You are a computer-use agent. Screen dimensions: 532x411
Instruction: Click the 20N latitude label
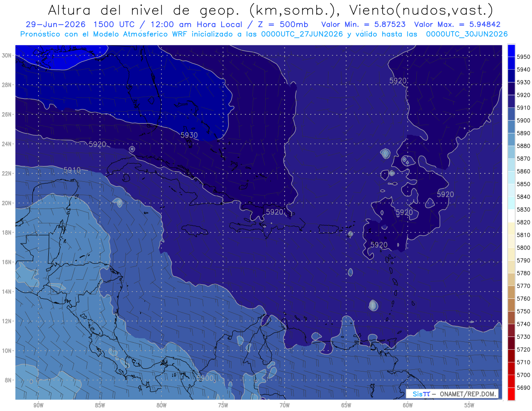click(7, 203)
